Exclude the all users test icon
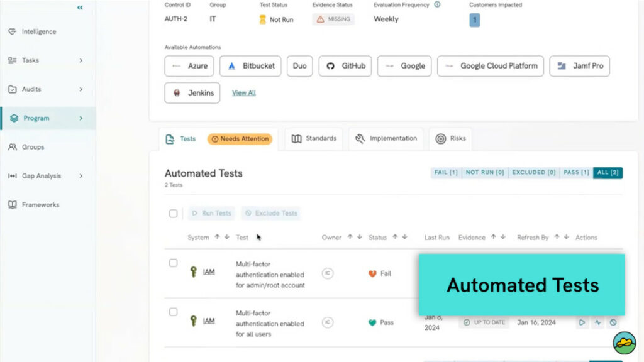 click(613, 322)
